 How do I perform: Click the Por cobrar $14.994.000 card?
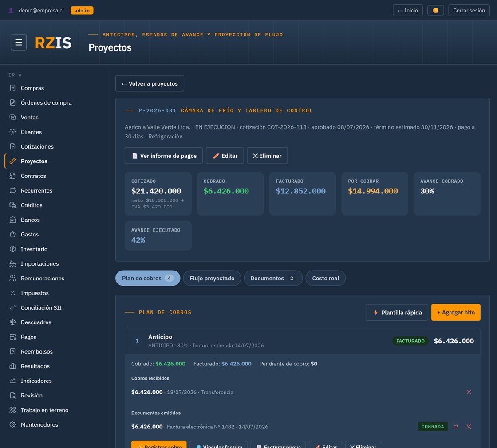coord(375,193)
